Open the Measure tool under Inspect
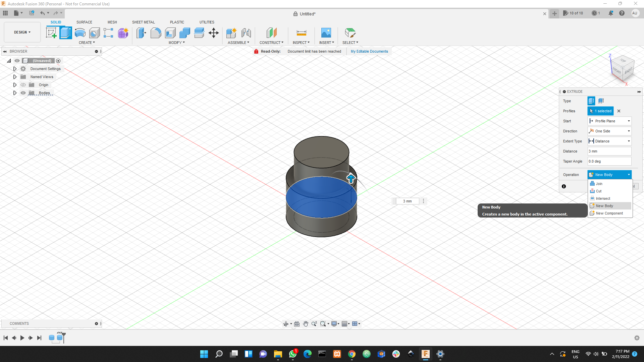Image resolution: width=644 pixels, height=362 pixels. [301, 33]
